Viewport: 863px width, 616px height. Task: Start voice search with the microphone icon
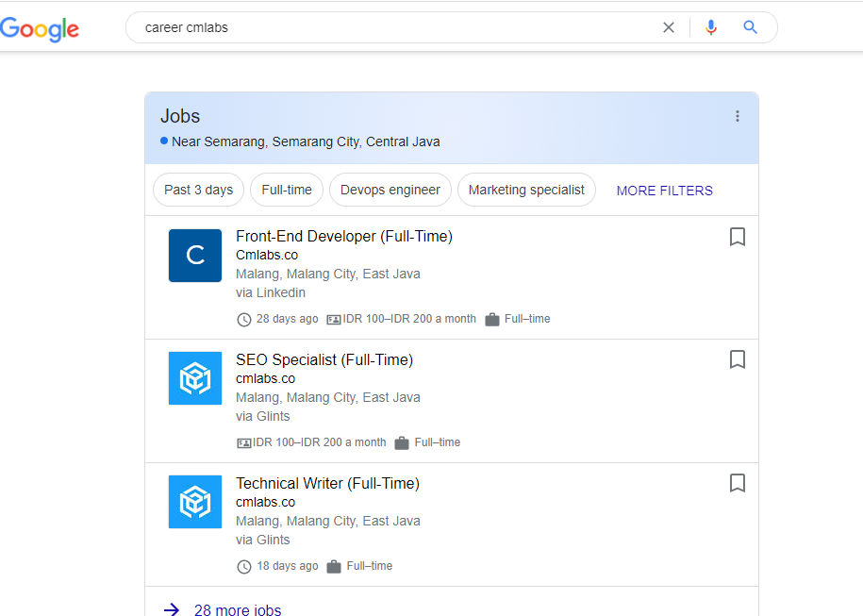pos(710,27)
